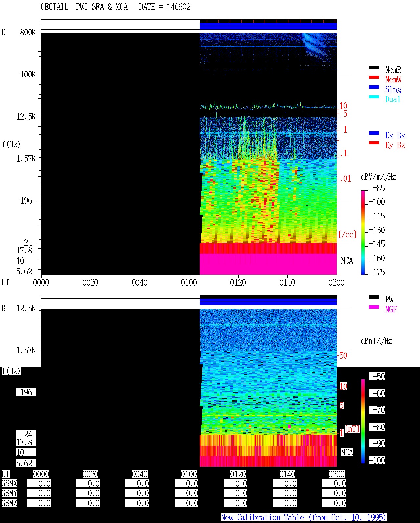Viewport: 420px width, 523px height.
Task: Click the 100K frequency axis label
Action: (x=28, y=74)
